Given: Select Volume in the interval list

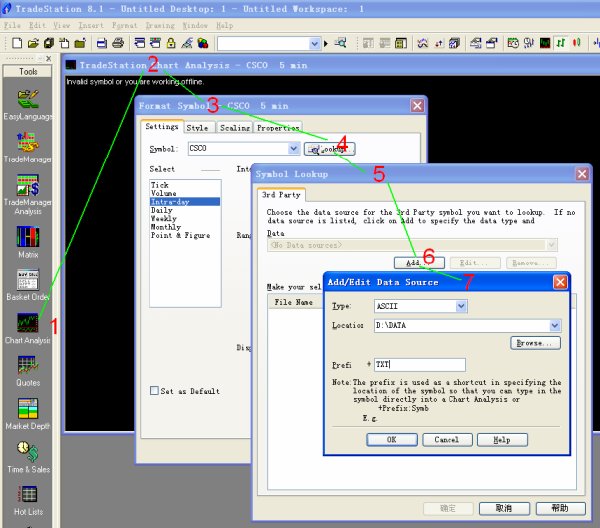Looking at the screenshot, I should (185, 193).
